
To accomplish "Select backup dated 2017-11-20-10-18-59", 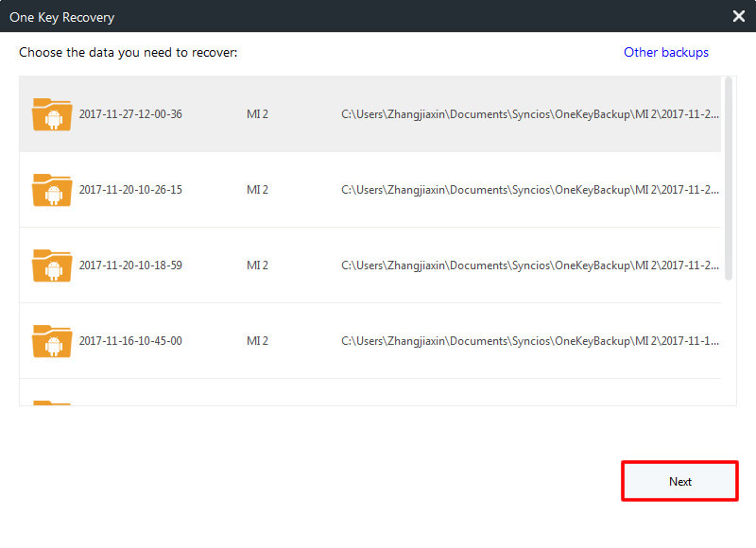I will tap(369, 265).
